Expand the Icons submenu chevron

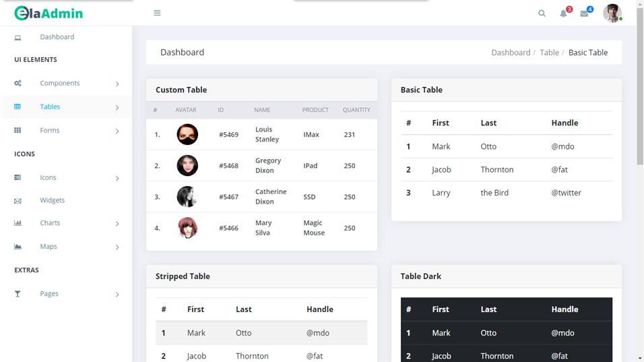[117, 179]
